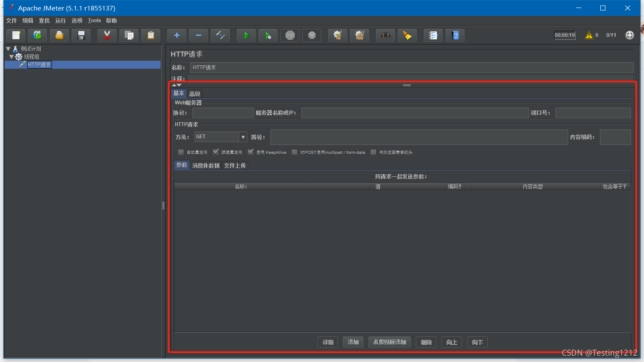Click the Help question mark icon

pyautogui.click(x=455, y=35)
